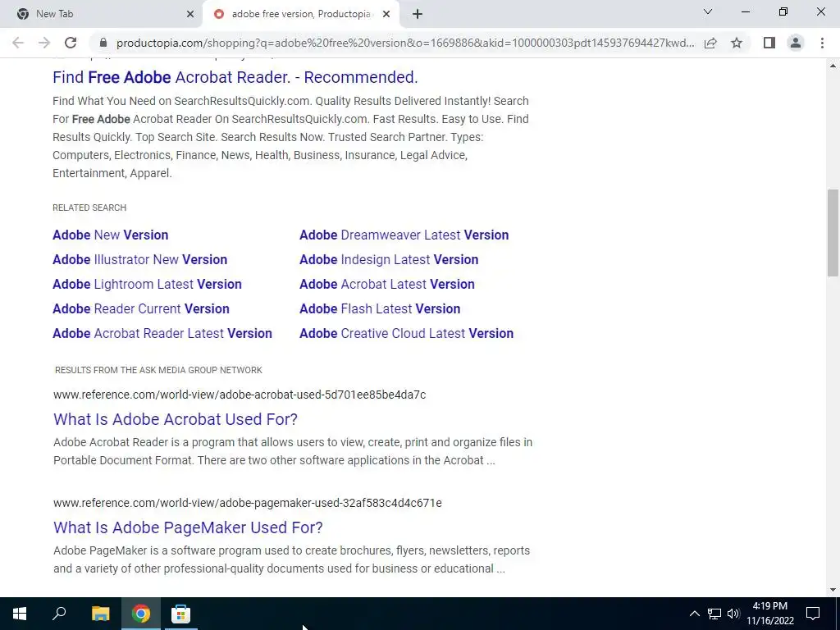
Task: Open Adobe Dreamweaver Latest Version link
Action: click(x=404, y=235)
